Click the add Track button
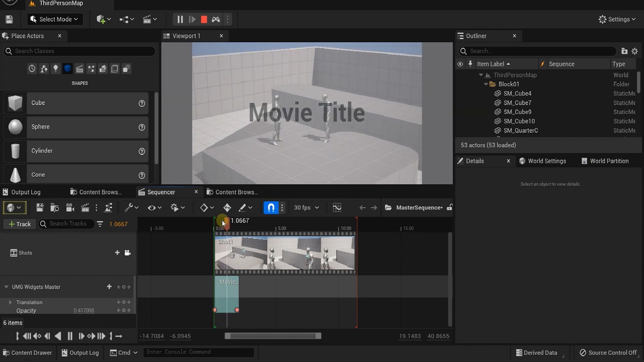This screenshot has height=362, width=644. click(x=20, y=224)
